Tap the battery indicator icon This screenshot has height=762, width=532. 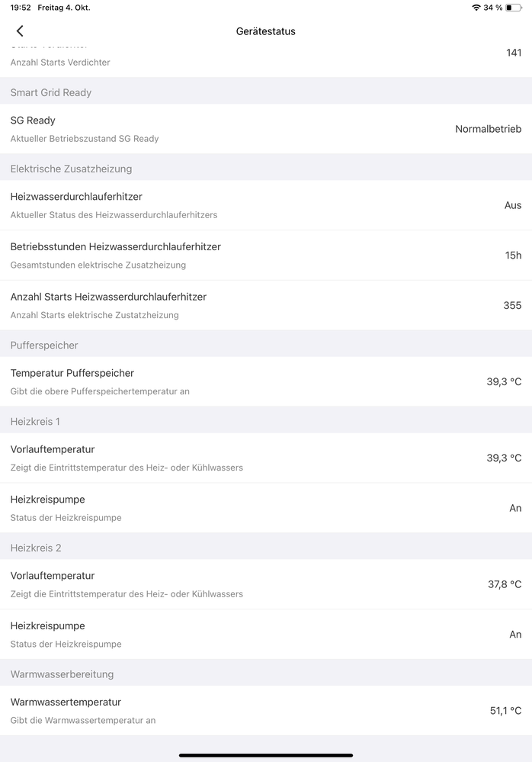point(513,8)
